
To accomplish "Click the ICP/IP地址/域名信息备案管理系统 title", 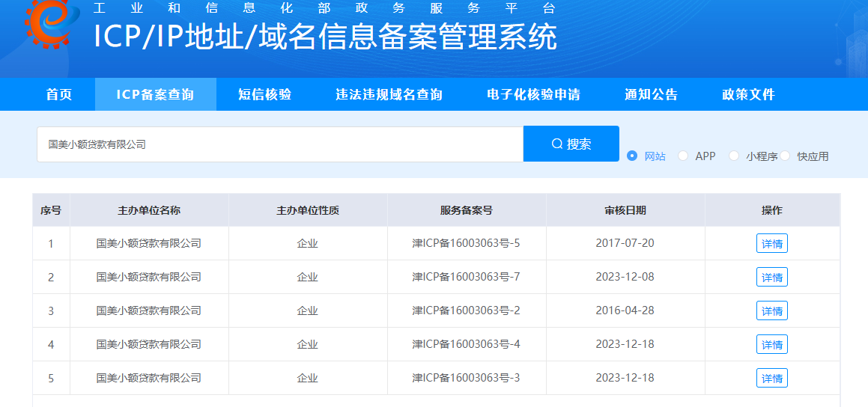I will pos(326,37).
